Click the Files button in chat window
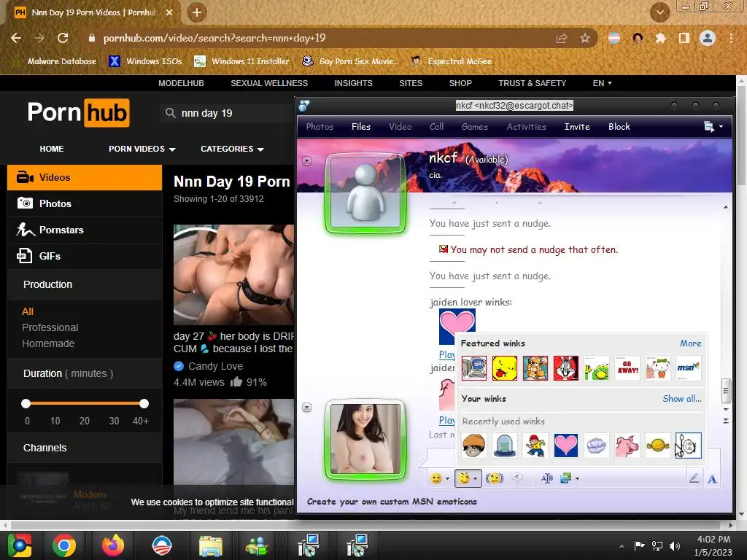 360,127
